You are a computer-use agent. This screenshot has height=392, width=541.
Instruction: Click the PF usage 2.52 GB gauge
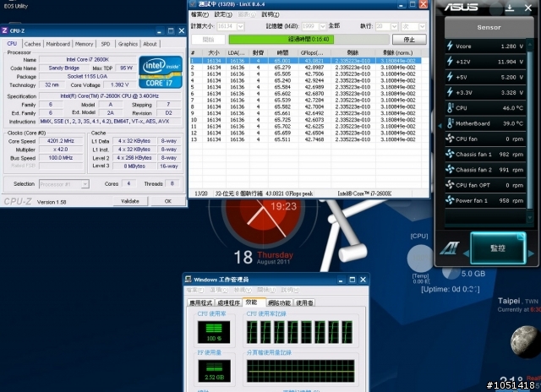[214, 371]
